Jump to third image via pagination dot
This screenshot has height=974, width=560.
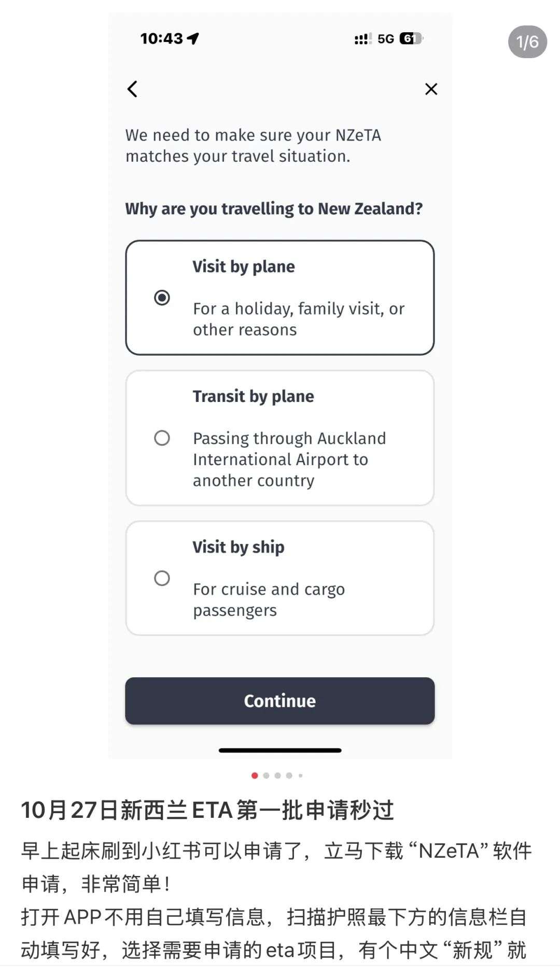click(277, 775)
